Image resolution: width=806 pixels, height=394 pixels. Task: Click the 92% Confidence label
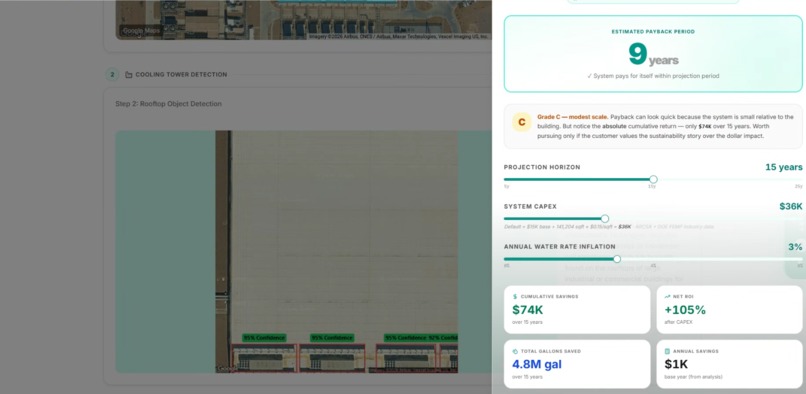tap(443, 338)
